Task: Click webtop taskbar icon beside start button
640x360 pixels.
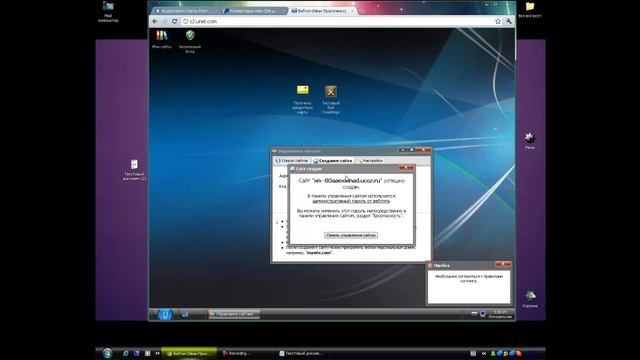Action: tap(184, 314)
